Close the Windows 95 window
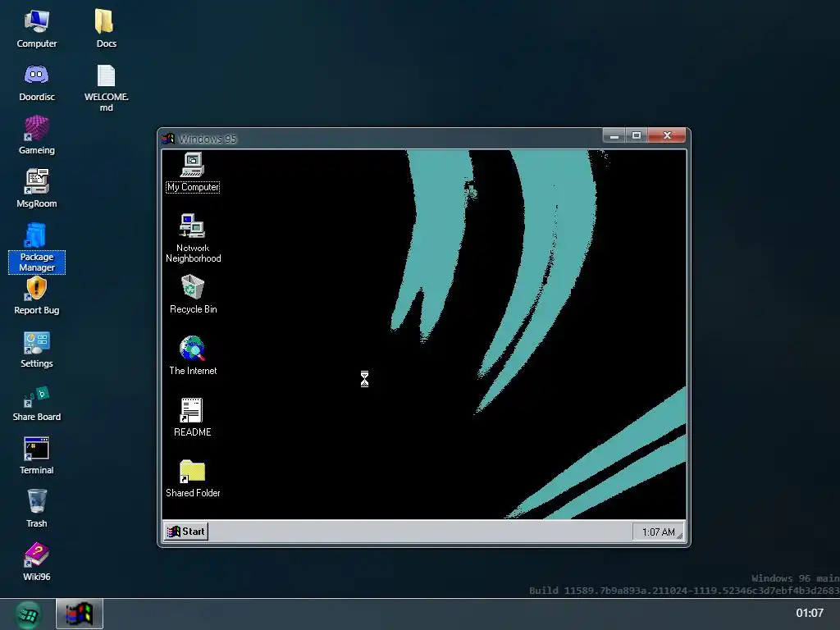840x630 pixels. pyautogui.click(x=667, y=135)
